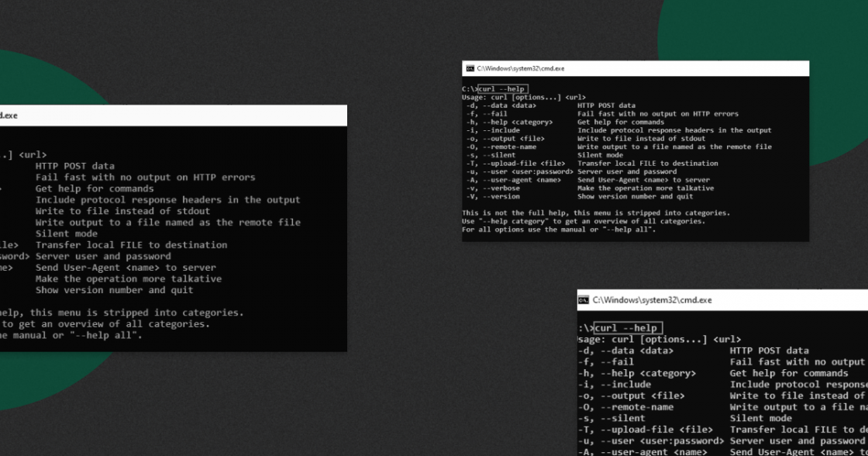Click 'Transfer local FILE to destination' in the left window
Screen dimensions: 868x456
131,245
